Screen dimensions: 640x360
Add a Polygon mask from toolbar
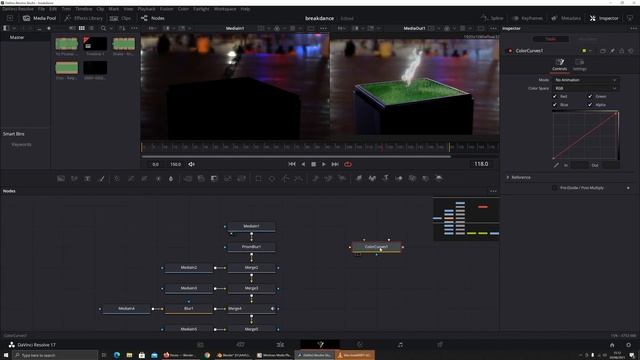coord(285,178)
